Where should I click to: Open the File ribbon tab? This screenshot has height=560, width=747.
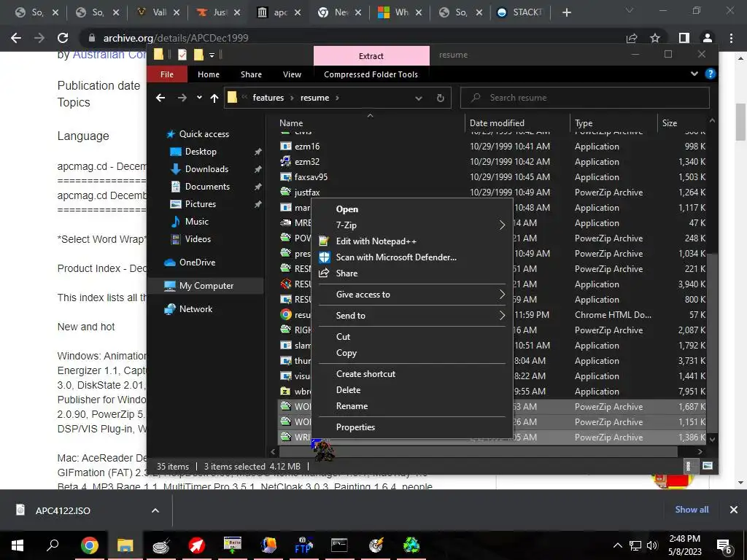pyautogui.click(x=167, y=74)
